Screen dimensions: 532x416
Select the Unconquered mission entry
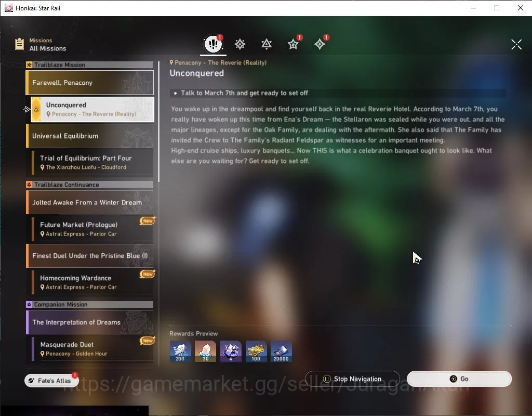coord(92,109)
